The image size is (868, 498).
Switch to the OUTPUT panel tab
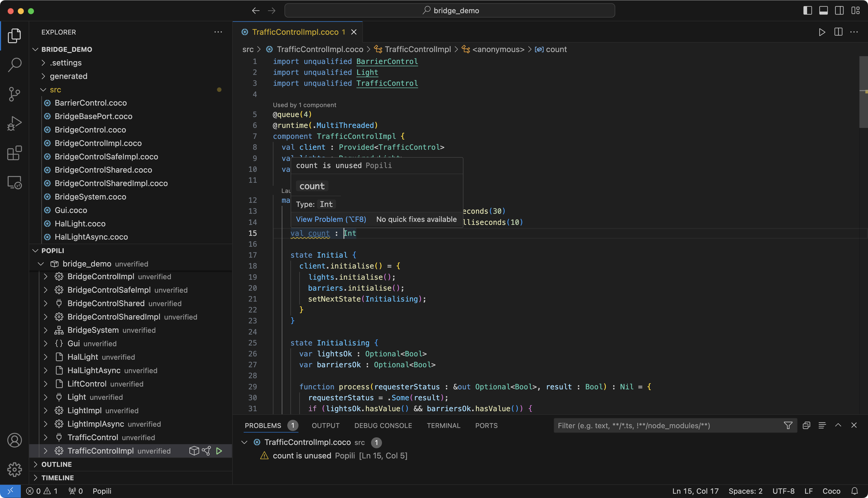click(325, 425)
